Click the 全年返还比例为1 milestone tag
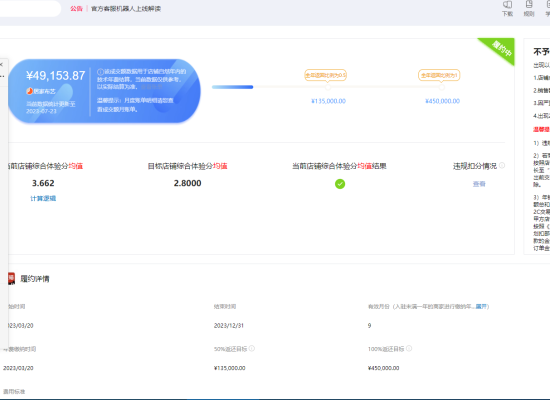 tap(439, 75)
